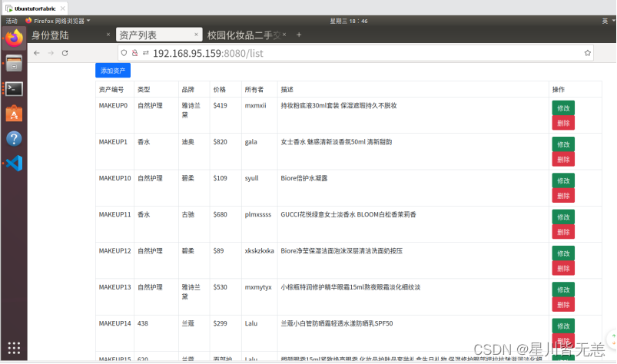Click the permissions icon in the address bar
The image size is (617, 364).
(x=145, y=53)
